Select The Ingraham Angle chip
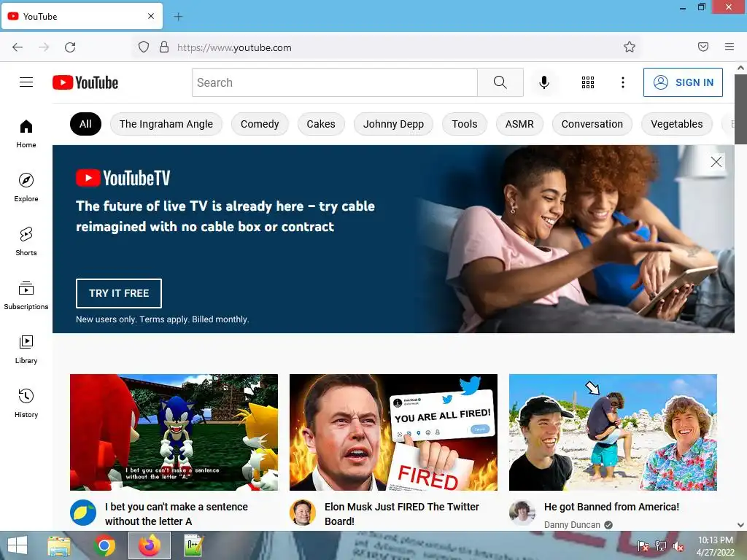 coord(166,124)
